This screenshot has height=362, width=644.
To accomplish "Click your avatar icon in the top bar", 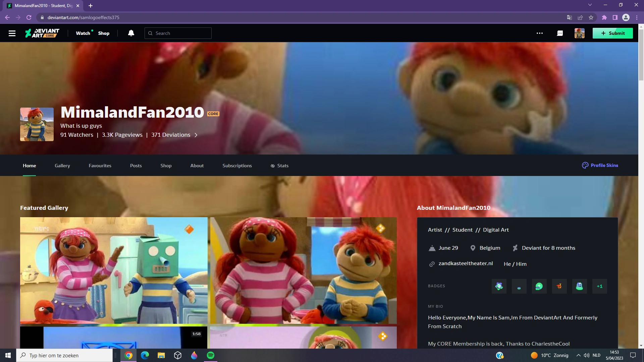I will tap(579, 33).
